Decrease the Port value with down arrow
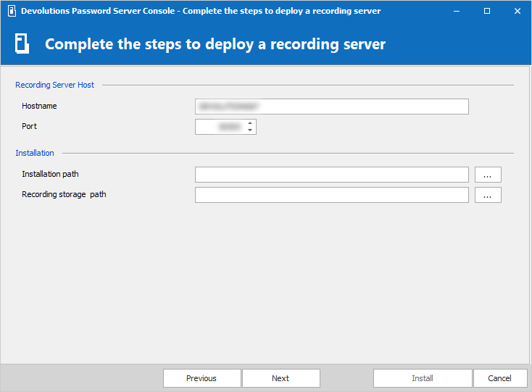The image size is (532, 392). click(250, 130)
